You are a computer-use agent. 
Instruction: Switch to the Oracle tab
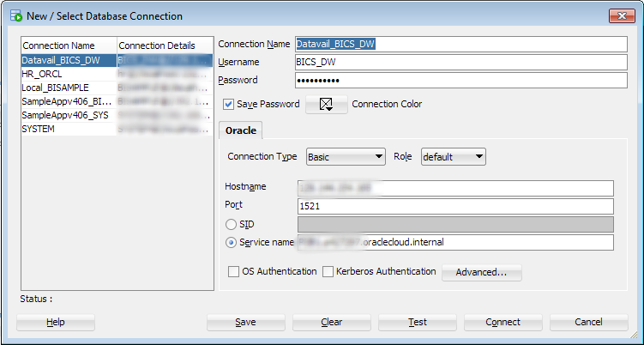click(241, 130)
